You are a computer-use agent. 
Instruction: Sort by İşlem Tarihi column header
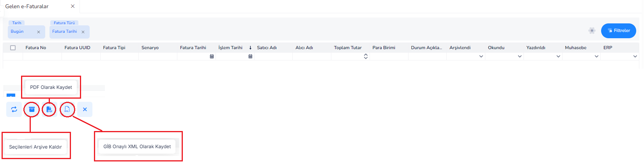pyautogui.click(x=230, y=48)
